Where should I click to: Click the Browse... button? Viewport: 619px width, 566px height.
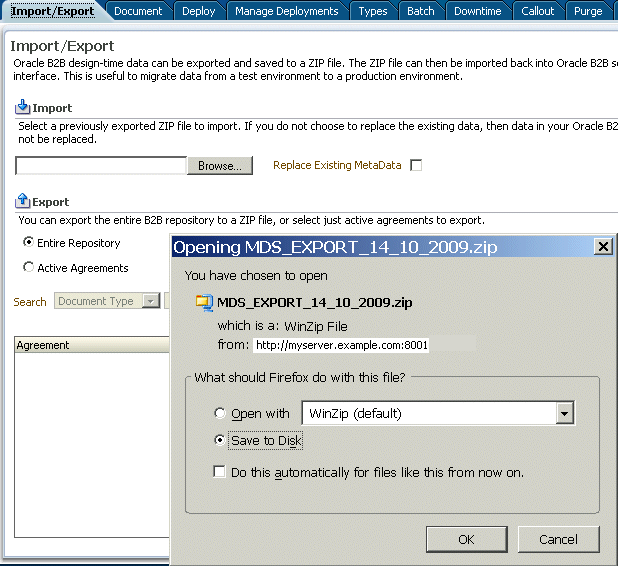220,166
